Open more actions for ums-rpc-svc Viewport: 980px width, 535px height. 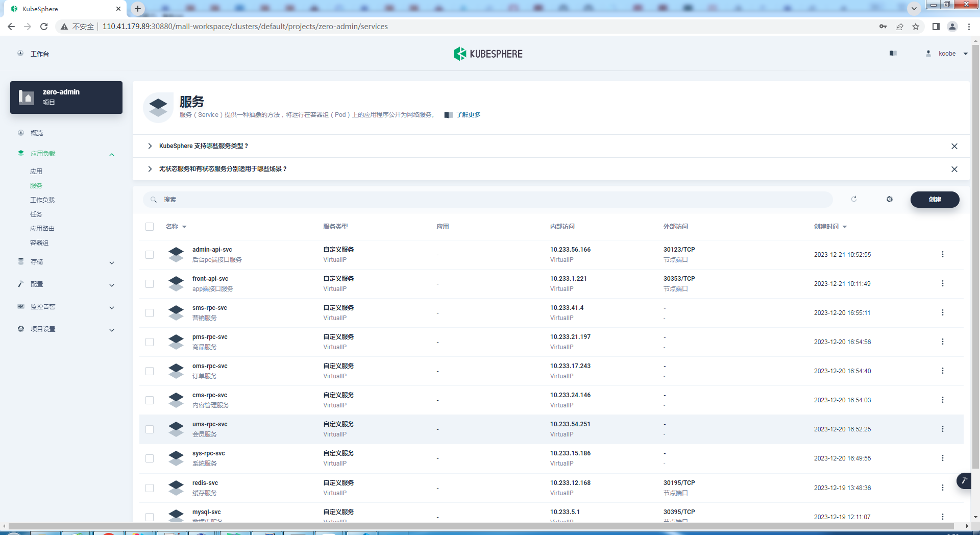(x=943, y=429)
